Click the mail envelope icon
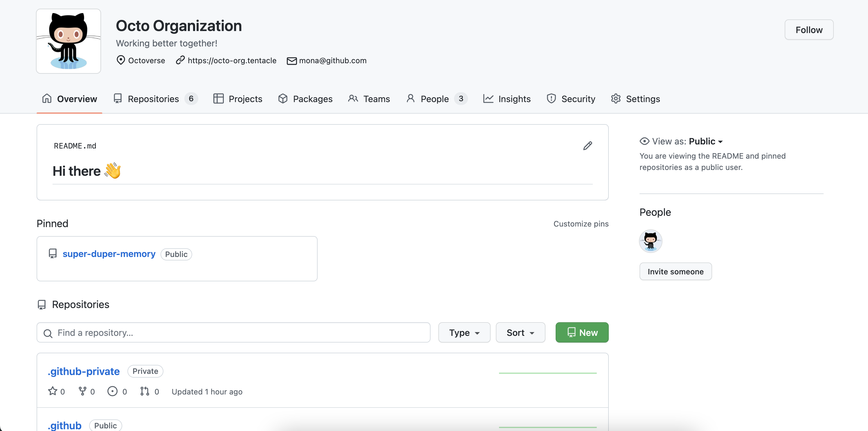868x431 pixels. [x=291, y=61]
